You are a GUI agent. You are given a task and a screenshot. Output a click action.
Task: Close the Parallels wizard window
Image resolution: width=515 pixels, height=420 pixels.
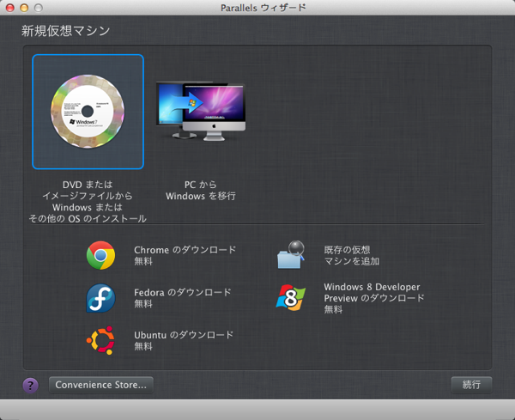(10, 7)
